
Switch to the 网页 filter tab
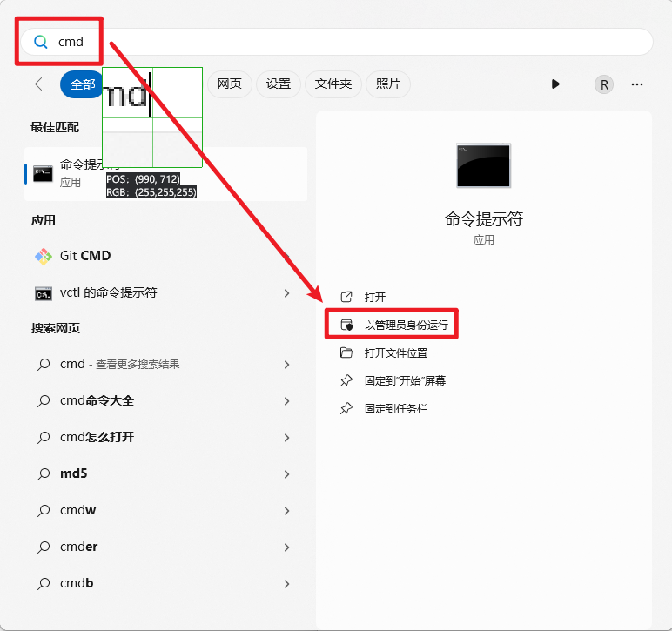coord(229,84)
